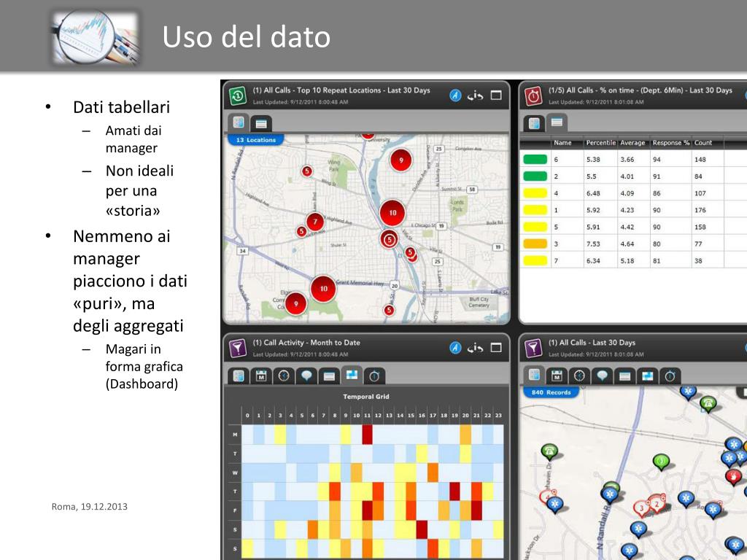Click the orange swatch in row named 3
This screenshot has height=560, width=747.
click(x=535, y=244)
